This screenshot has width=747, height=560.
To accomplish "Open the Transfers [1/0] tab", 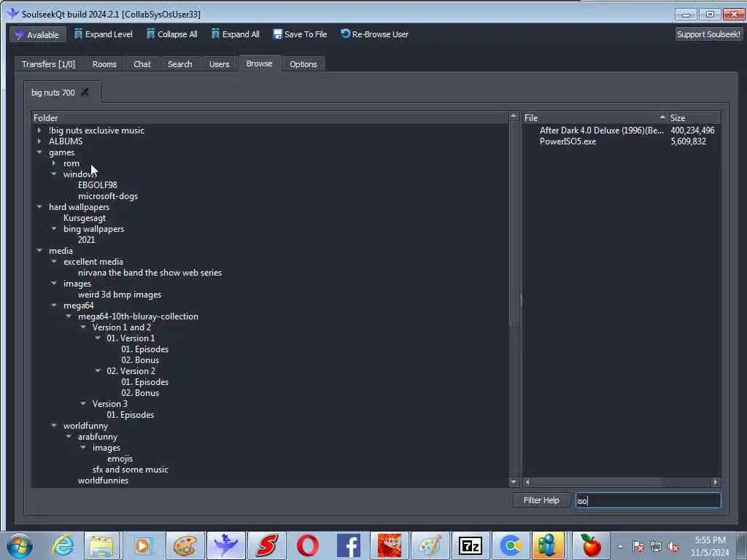I will coord(49,64).
